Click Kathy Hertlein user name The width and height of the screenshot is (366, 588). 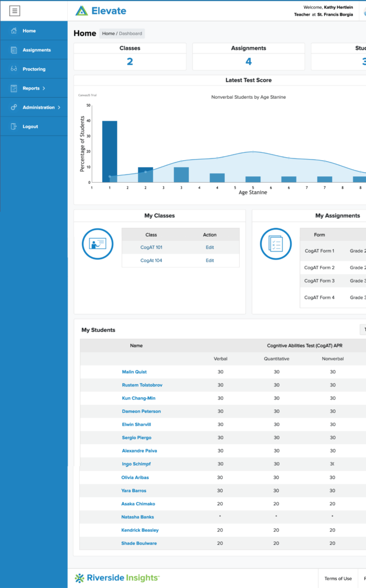pos(338,7)
